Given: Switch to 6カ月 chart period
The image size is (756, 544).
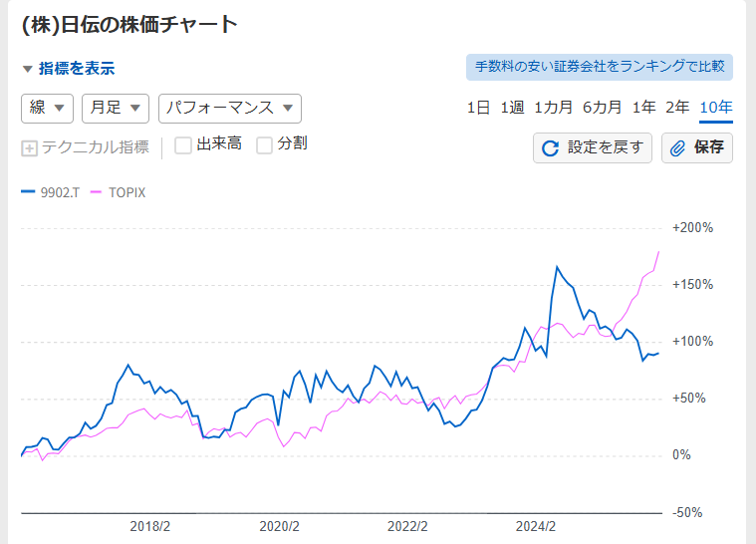Looking at the screenshot, I should pos(603,108).
